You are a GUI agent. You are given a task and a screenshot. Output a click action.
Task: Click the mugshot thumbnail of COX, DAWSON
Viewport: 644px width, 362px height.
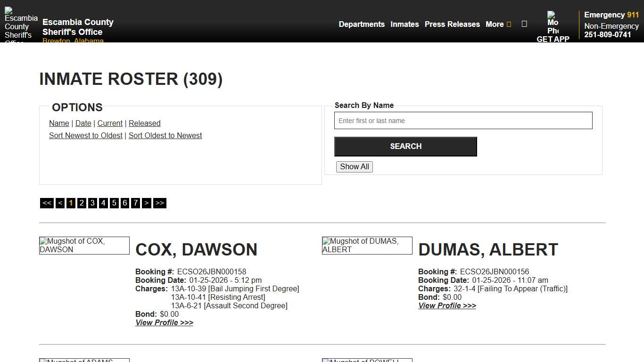click(x=84, y=245)
